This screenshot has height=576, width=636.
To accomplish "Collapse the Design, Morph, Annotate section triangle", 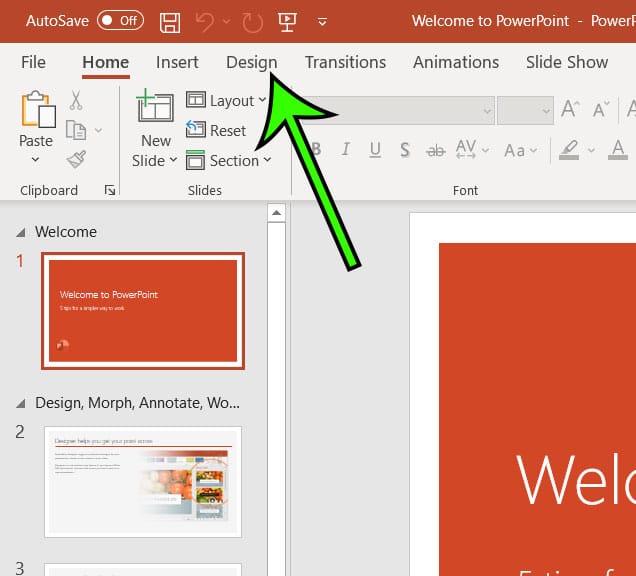I will [x=21, y=403].
